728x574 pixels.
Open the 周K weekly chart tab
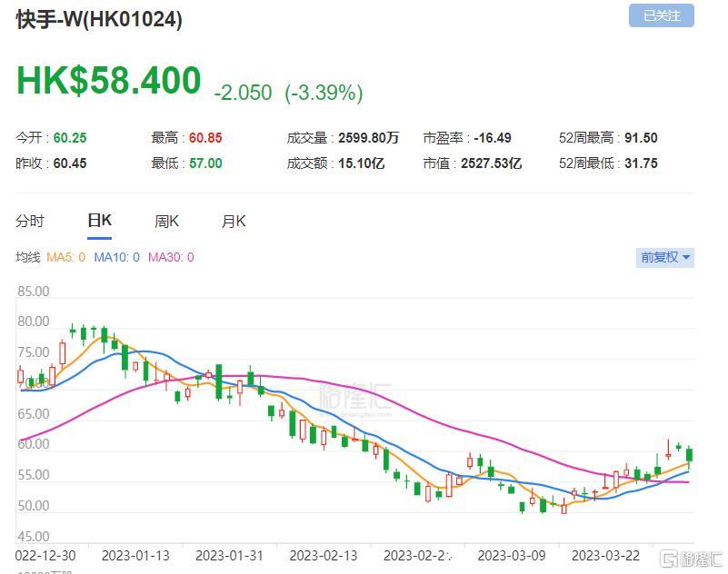click(166, 221)
